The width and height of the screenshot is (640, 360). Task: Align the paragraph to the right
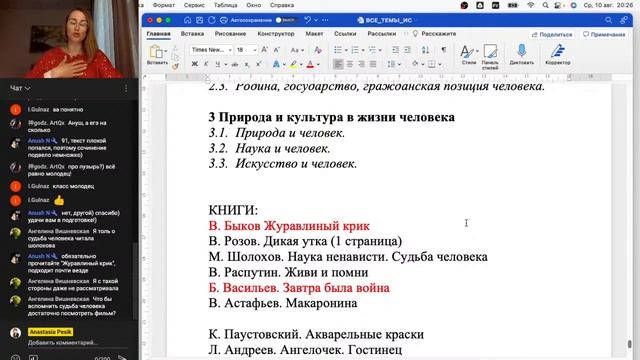click(362, 64)
